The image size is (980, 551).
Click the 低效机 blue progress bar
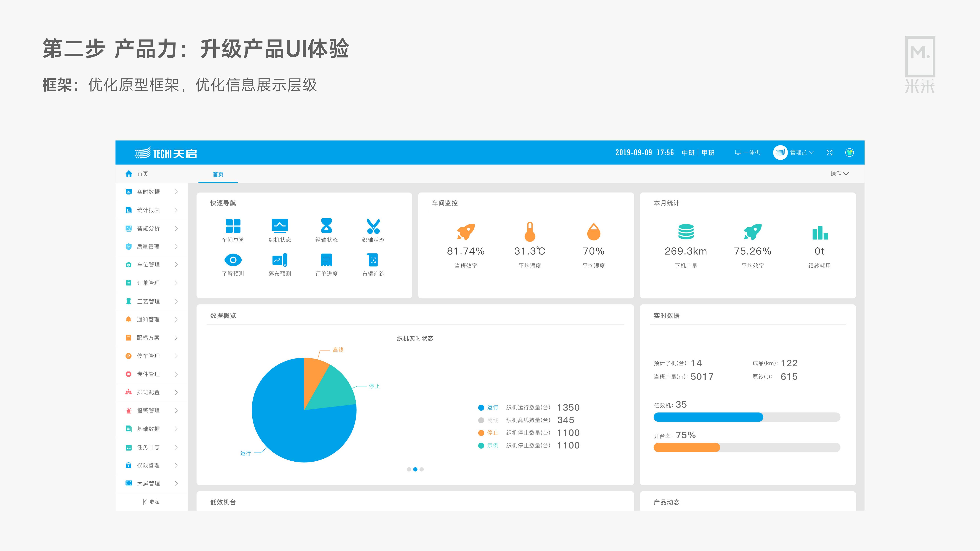(708, 417)
